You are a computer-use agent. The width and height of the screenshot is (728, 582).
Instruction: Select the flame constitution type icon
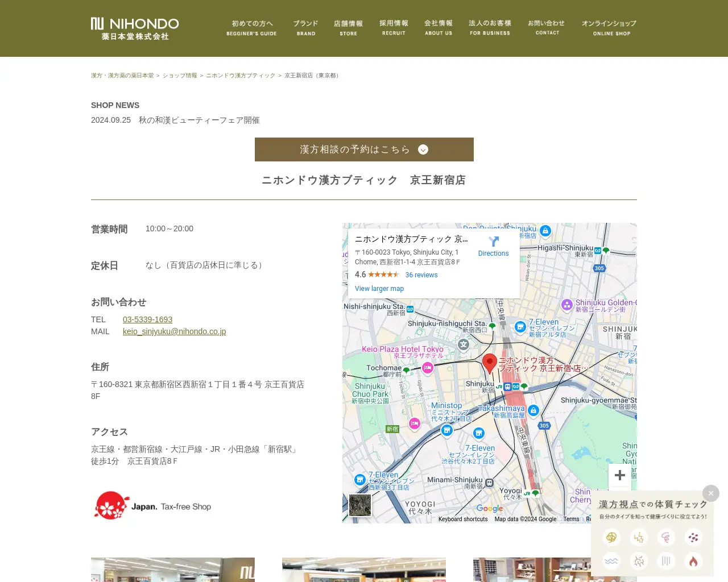(693, 561)
